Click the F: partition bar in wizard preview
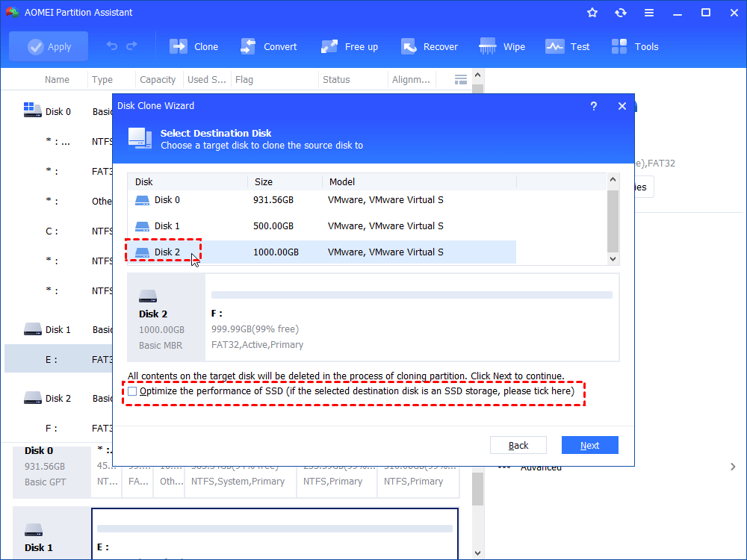Image resolution: width=747 pixels, height=560 pixels. click(412, 295)
